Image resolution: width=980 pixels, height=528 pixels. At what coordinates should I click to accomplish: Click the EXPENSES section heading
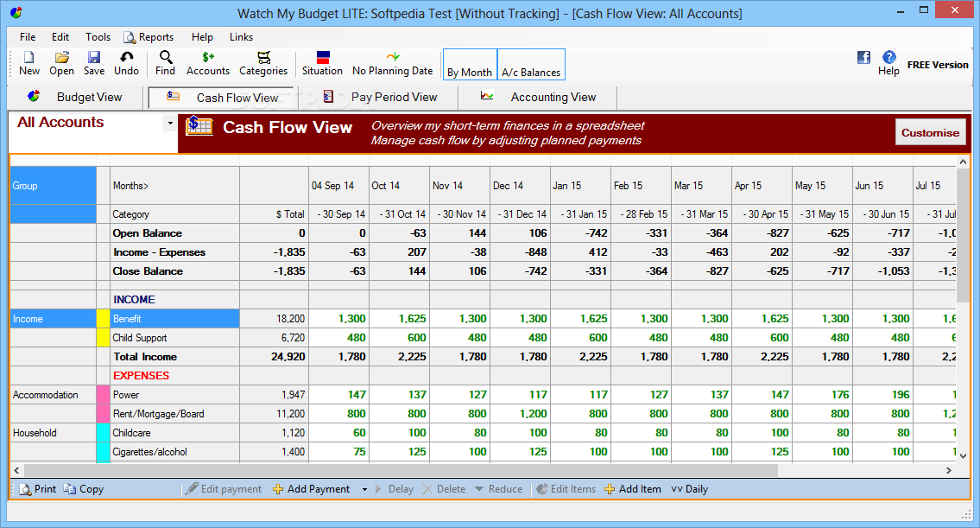(141, 375)
